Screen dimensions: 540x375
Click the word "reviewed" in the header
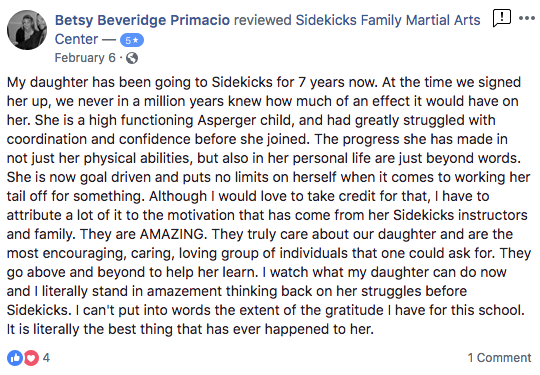click(x=263, y=20)
